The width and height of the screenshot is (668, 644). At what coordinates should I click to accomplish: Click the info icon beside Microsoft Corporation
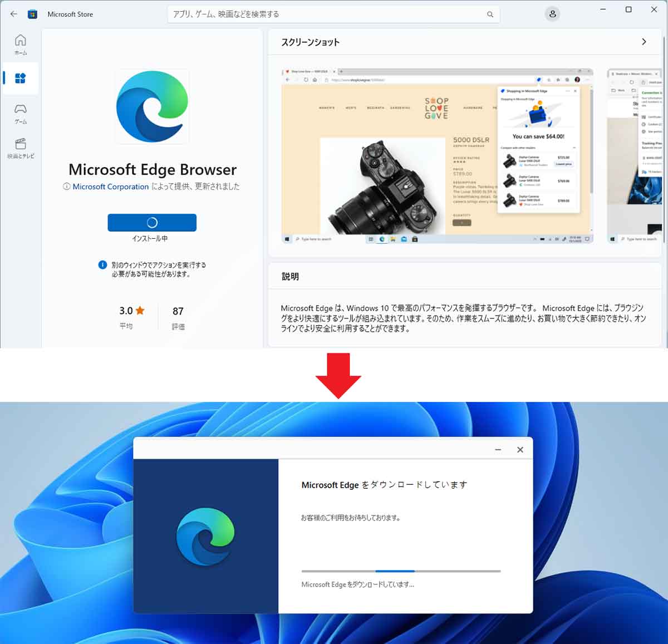pos(67,186)
